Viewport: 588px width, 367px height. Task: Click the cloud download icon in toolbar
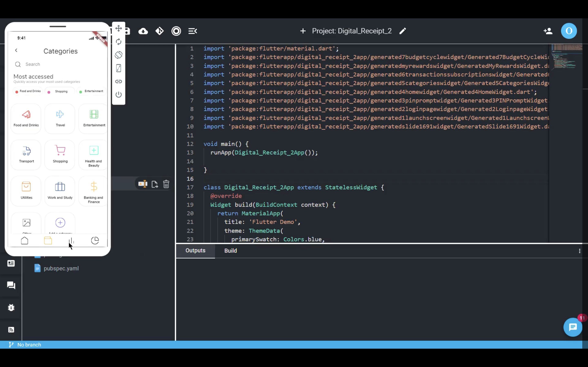143,31
